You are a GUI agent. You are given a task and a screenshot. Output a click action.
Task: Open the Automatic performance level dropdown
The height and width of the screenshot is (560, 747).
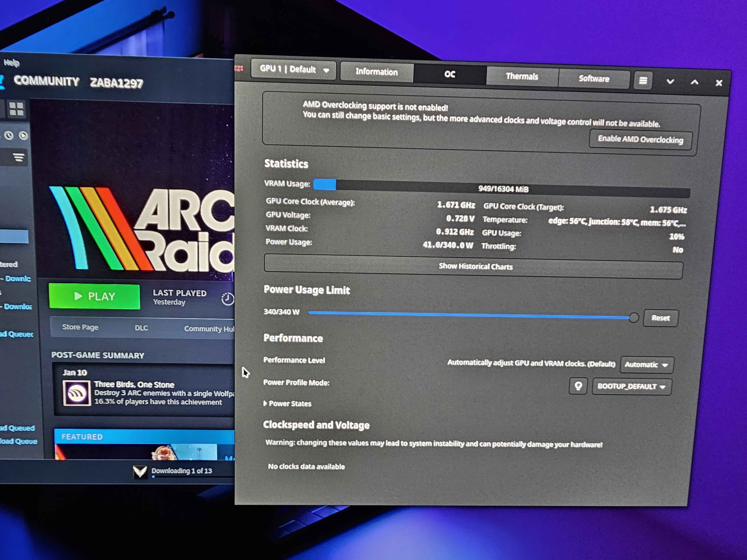click(646, 365)
